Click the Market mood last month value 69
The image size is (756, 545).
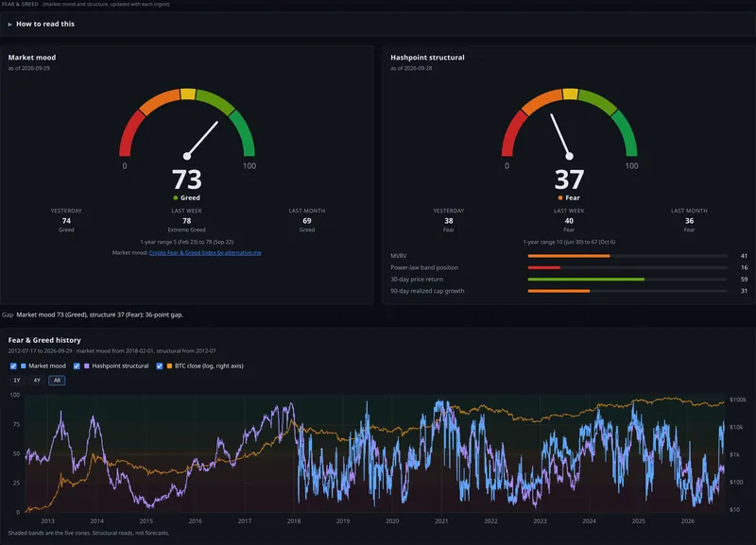point(307,221)
